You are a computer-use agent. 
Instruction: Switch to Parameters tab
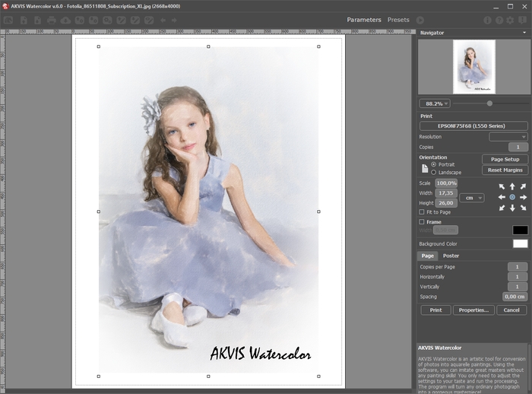364,20
